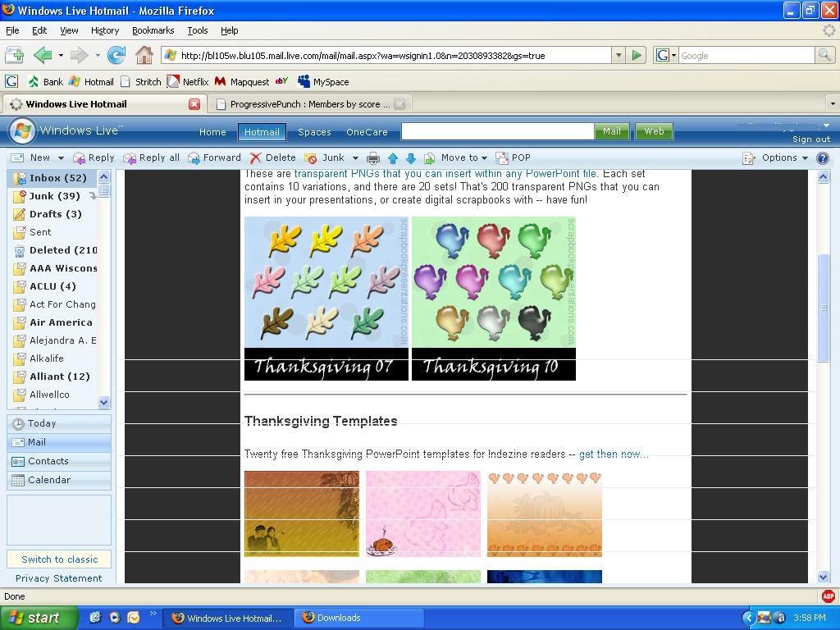Click the POP toolbar button

(x=513, y=157)
